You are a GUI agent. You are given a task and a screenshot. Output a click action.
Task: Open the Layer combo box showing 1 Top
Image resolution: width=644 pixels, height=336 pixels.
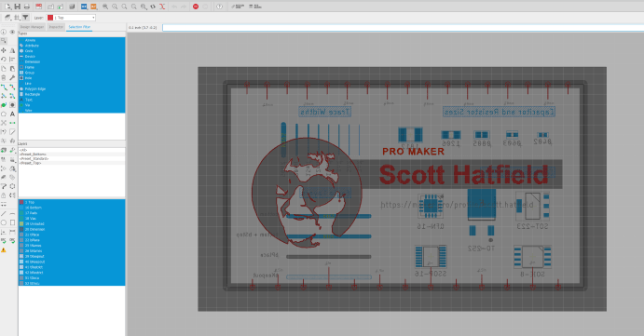pos(71,18)
